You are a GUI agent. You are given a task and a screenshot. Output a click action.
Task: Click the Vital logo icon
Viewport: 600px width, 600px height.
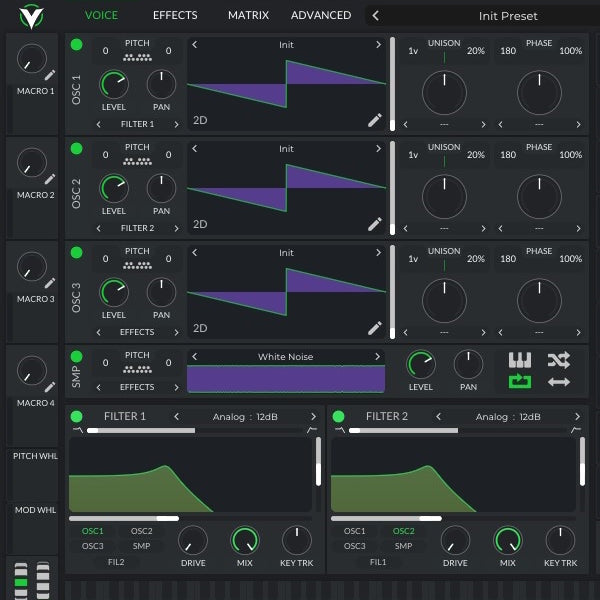tap(31, 16)
